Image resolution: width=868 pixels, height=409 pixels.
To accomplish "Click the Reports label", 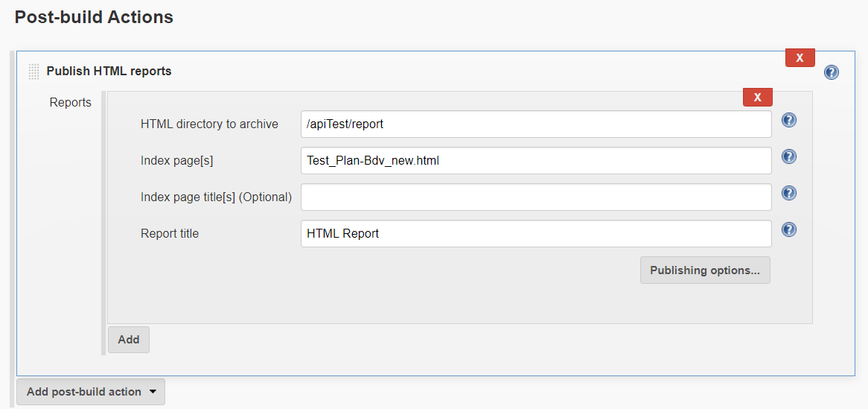I will point(71,103).
